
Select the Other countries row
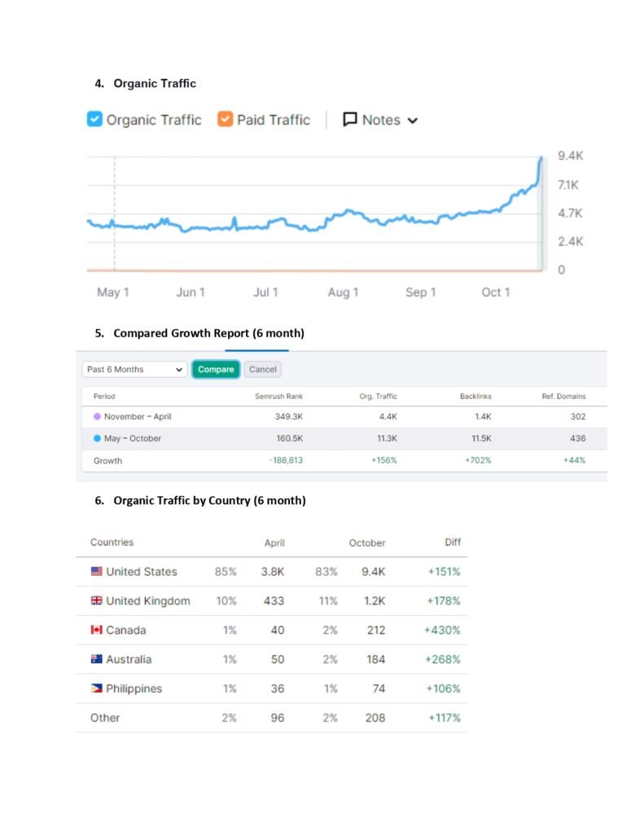point(105,718)
